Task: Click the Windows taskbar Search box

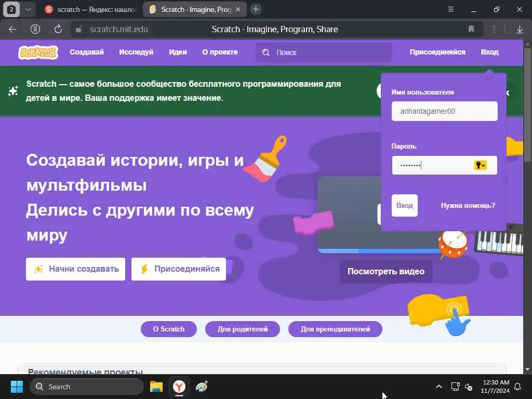Action: pos(87,387)
